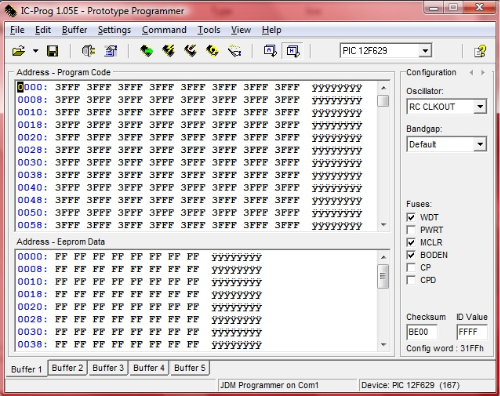Screen dimensions: 500x396
Task: Open the Command menu
Action: point(164,30)
